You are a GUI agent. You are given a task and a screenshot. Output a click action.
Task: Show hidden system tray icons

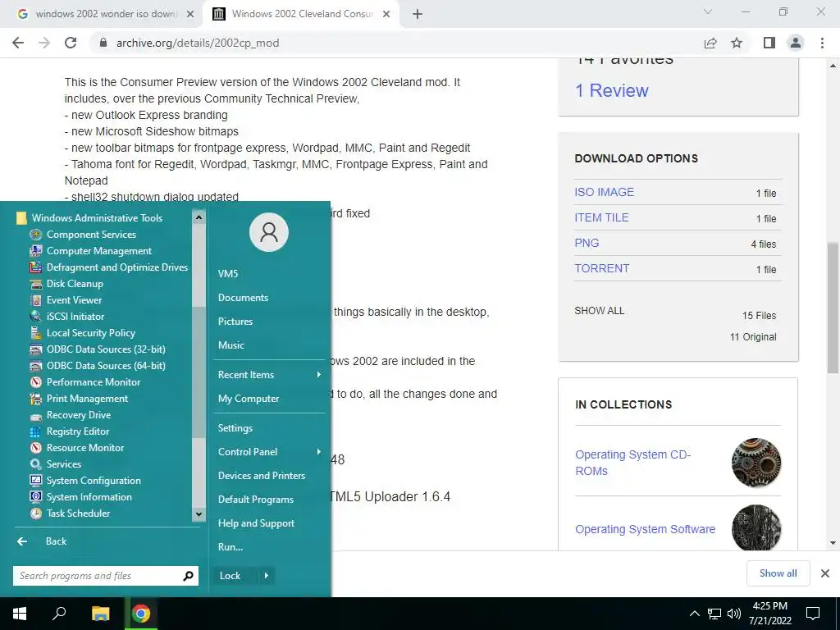pyautogui.click(x=694, y=614)
